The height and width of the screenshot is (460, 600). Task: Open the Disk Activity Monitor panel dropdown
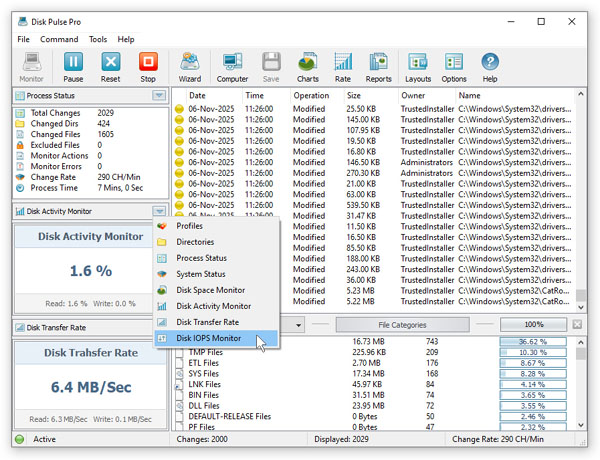coord(159,211)
